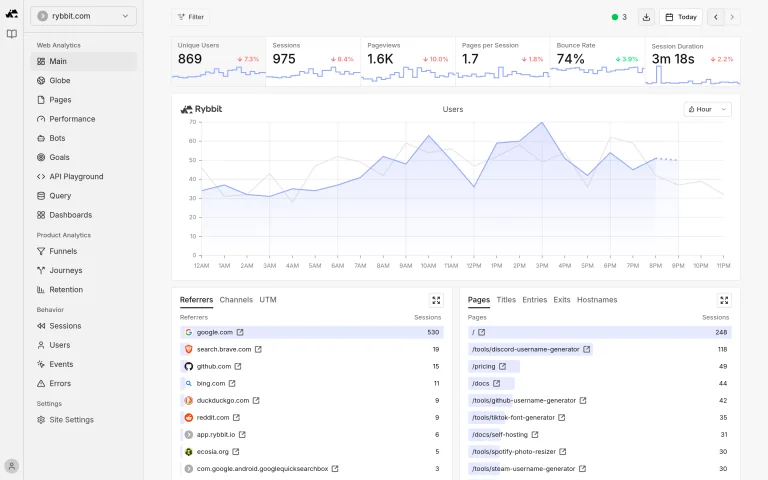Click the Rybbit logo icon in far-left rail

coord(12,14)
